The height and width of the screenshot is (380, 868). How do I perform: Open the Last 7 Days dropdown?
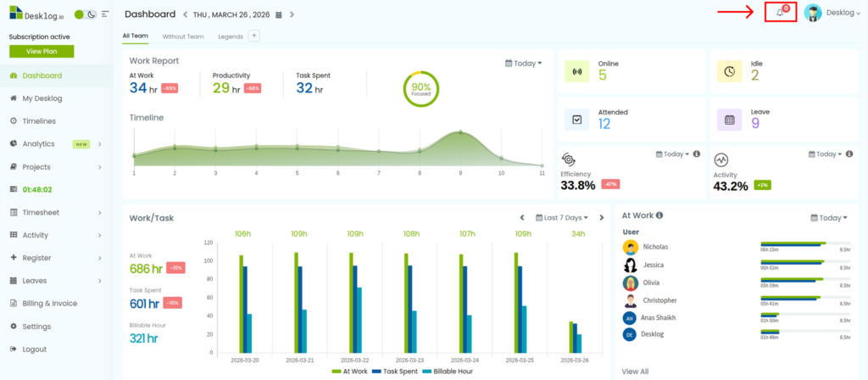tap(561, 218)
